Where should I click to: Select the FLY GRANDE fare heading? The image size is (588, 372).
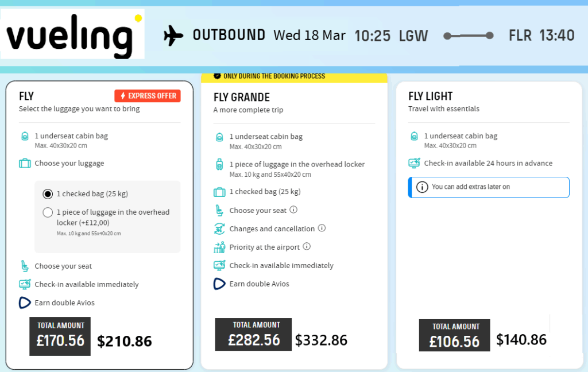(x=242, y=97)
